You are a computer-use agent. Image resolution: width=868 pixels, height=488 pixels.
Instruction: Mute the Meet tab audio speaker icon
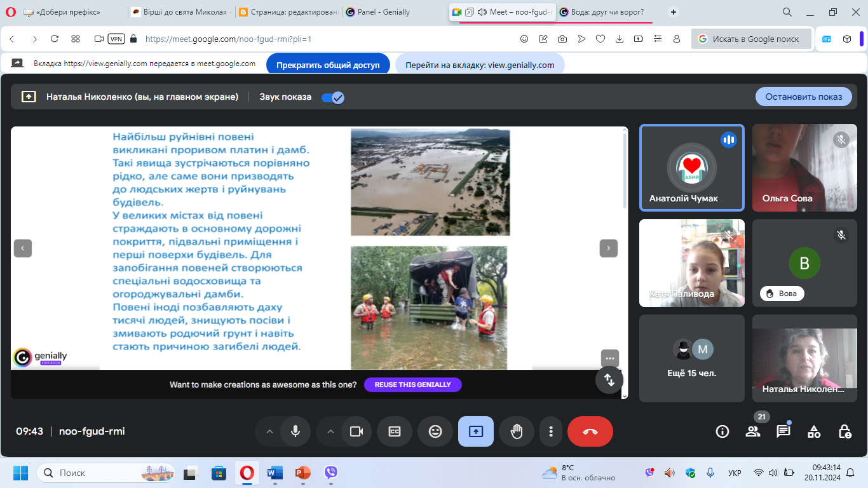482,12
